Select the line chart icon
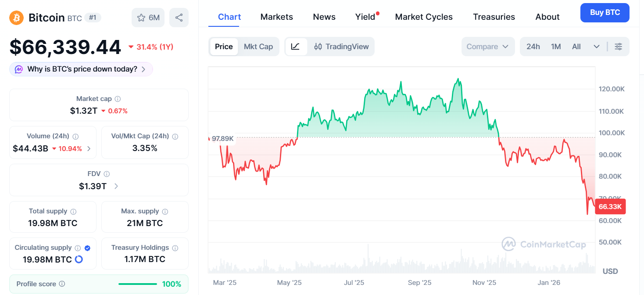Screen dimensions: 644x295 pos(295,47)
